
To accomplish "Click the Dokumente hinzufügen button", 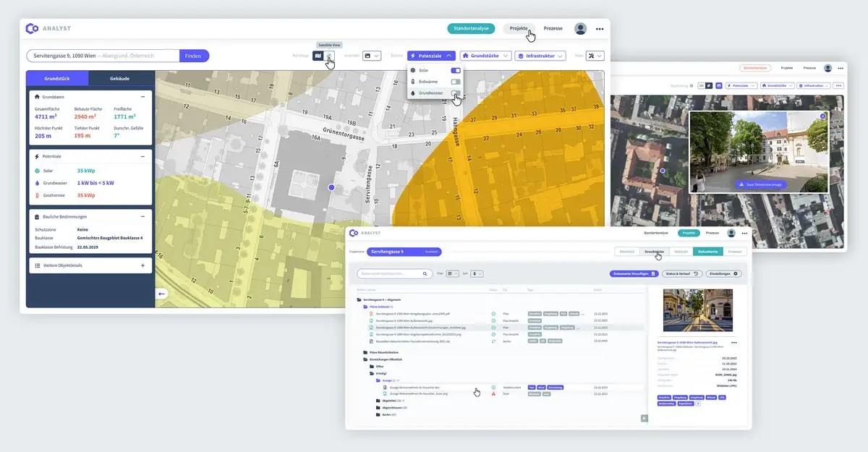I will 634,274.
